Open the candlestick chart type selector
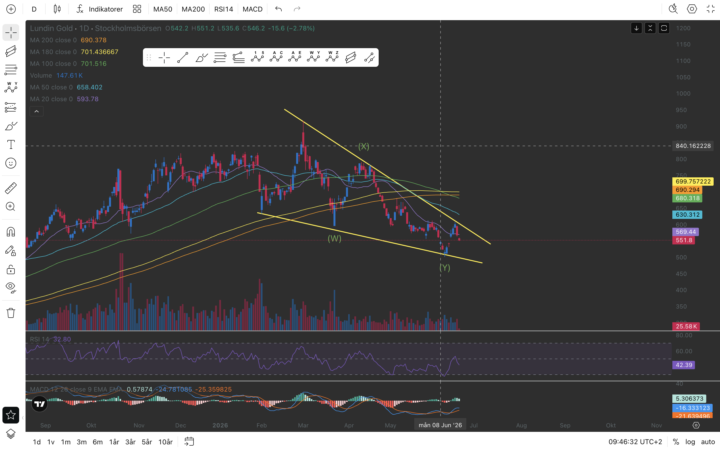Viewport: 720px width, 451px height. coord(57,9)
